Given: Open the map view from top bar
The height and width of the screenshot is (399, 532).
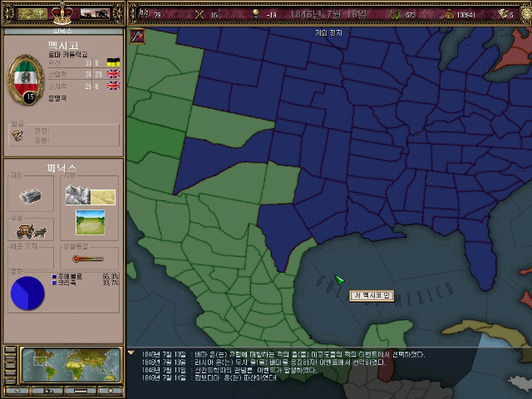Looking at the screenshot, I should (x=32, y=14).
